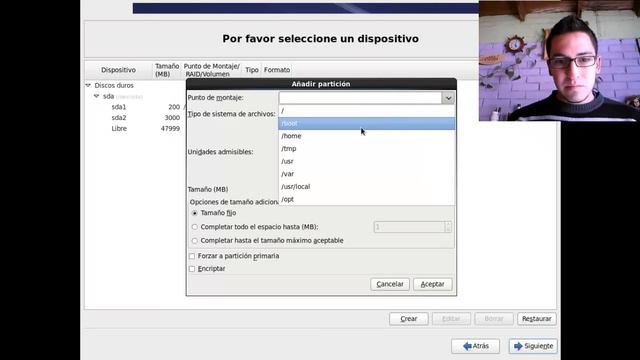Image resolution: width=640 pixels, height=360 pixels.
Task: Collapse the sda disk tree node
Action: (x=96, y=96)
